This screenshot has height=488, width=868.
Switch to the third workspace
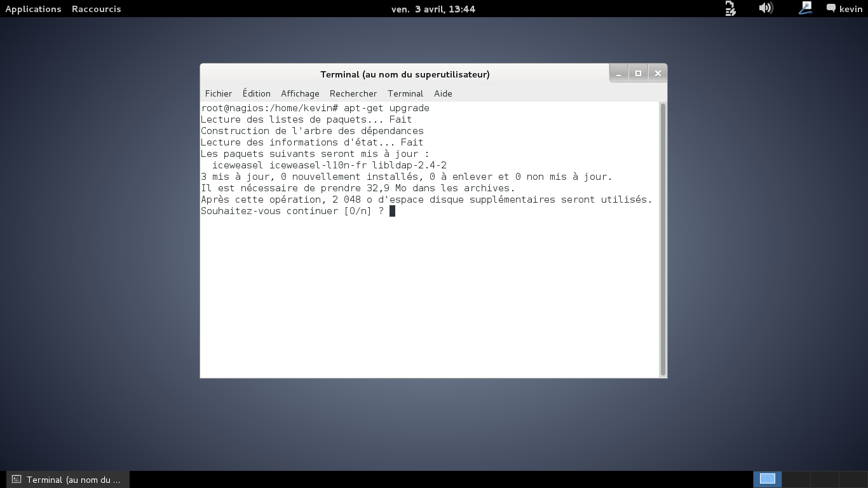coord(824,479)
